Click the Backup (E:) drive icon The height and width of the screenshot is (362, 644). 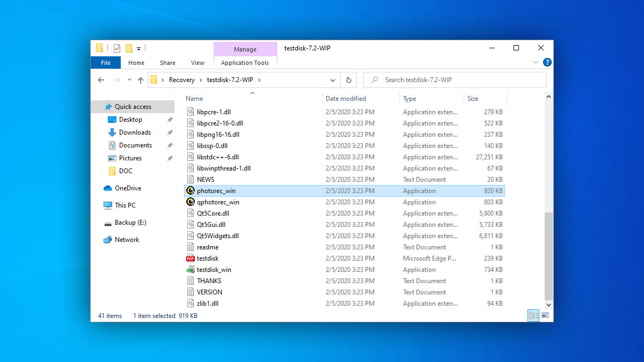pyautogui.click(x=108, y=223)
